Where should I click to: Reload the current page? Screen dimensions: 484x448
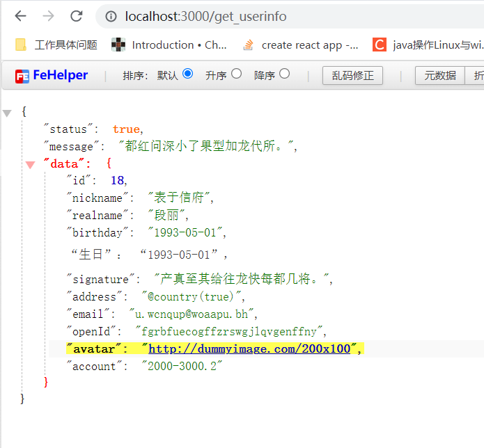tap(76, 16)
